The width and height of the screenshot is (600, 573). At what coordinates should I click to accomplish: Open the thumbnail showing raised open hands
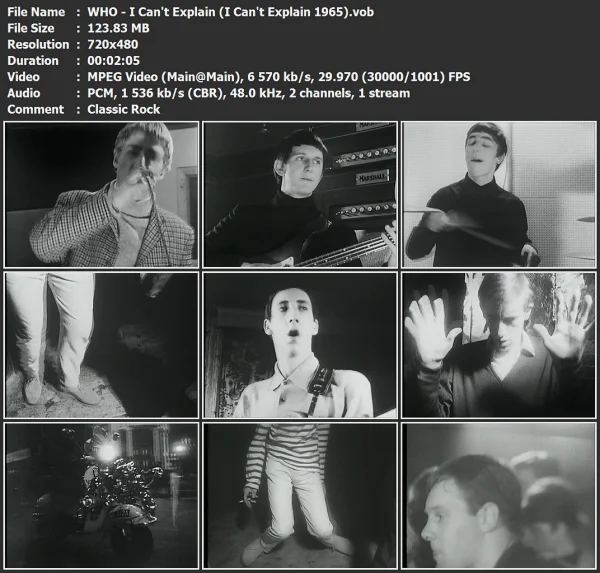[499, 345]
